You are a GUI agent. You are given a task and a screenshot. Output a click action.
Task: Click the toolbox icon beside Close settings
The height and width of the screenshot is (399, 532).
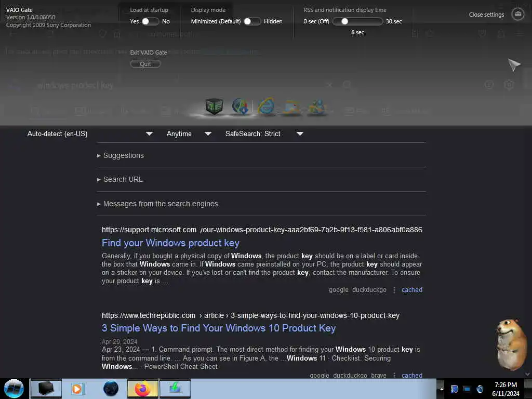518,14
